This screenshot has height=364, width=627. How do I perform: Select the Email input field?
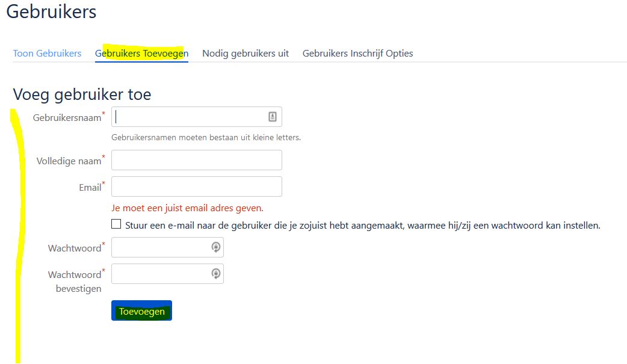tap(196, 187)
